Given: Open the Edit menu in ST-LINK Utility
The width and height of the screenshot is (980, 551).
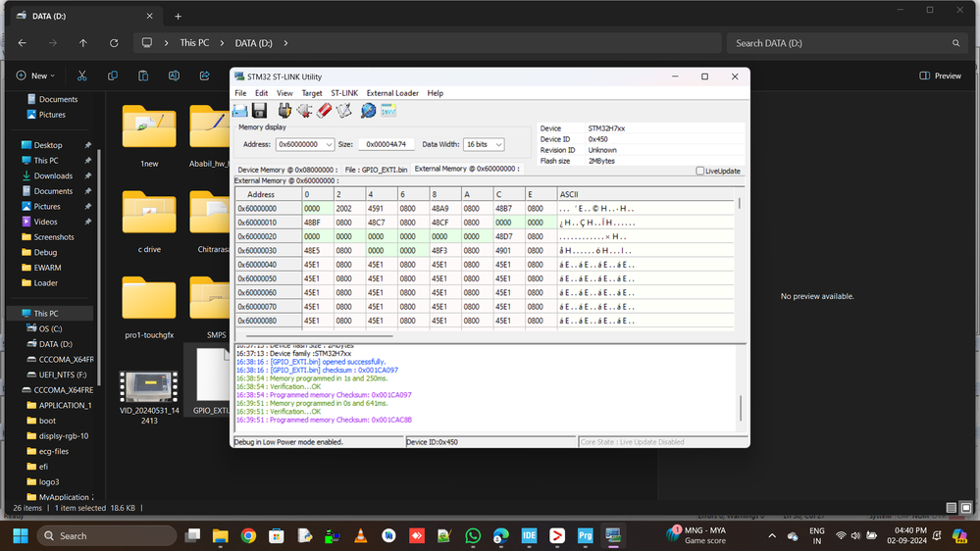Looking at the screenshot, I should [x=261, y=93].
